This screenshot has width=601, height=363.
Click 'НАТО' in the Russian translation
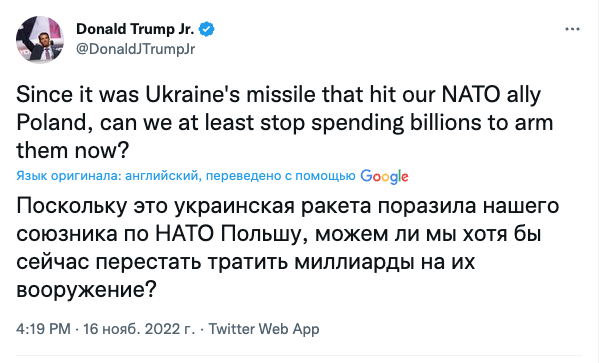pos(185,234)
